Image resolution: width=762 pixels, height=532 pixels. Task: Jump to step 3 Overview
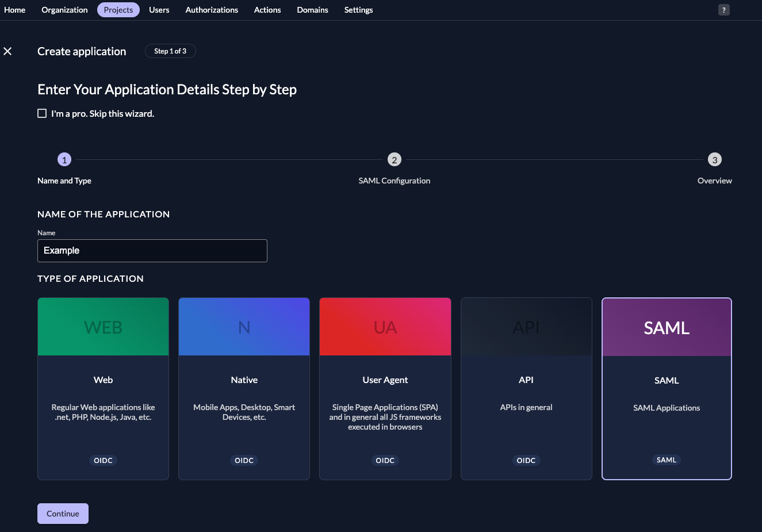click(x=714, y=159)
